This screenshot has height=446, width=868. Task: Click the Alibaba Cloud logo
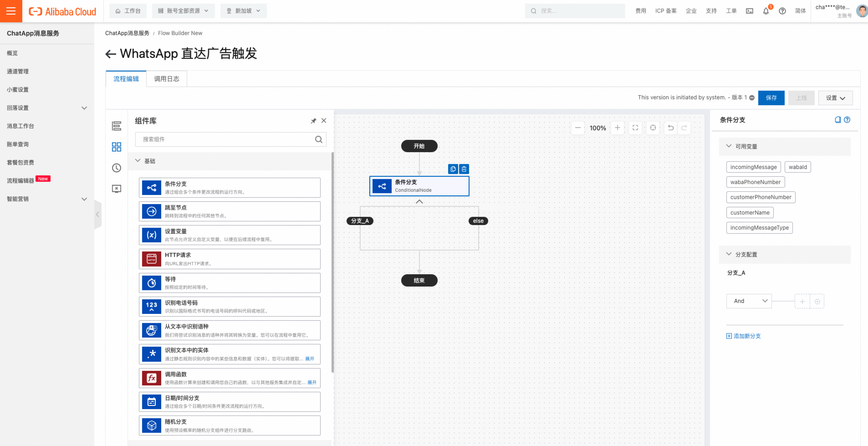(x=62, y=11)
